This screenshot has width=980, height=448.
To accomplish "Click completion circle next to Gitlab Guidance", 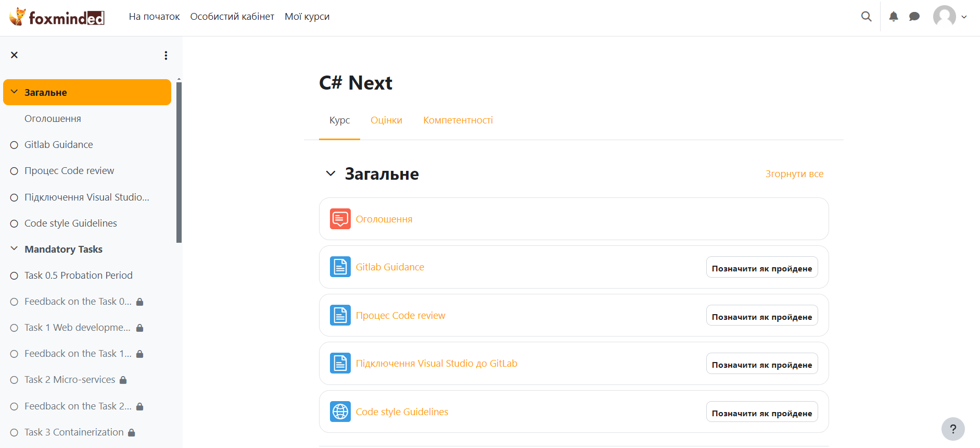I will [x=14, y=145].
